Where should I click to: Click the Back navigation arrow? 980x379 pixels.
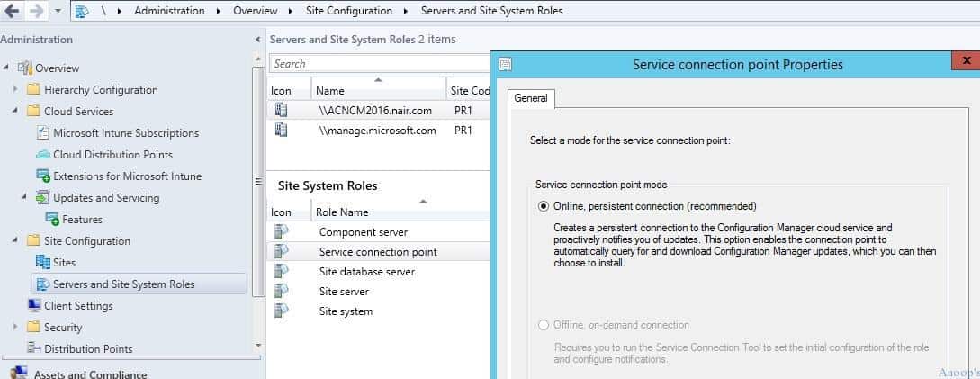(12, 11)
